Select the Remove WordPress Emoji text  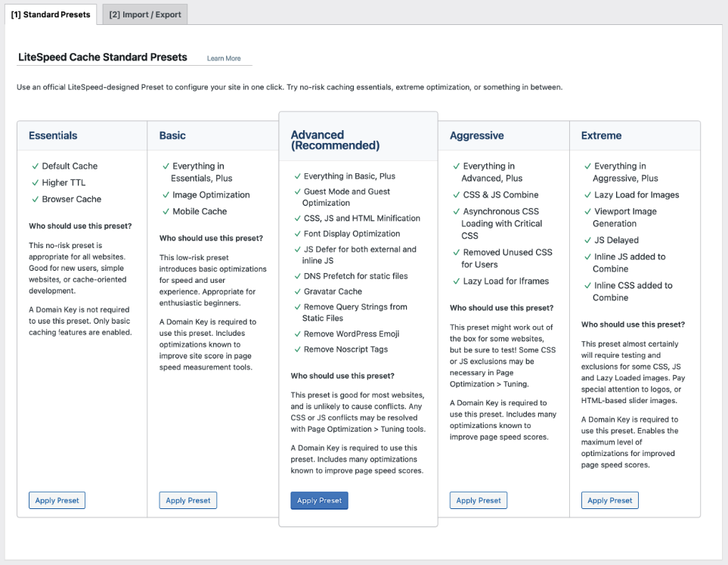352,334
